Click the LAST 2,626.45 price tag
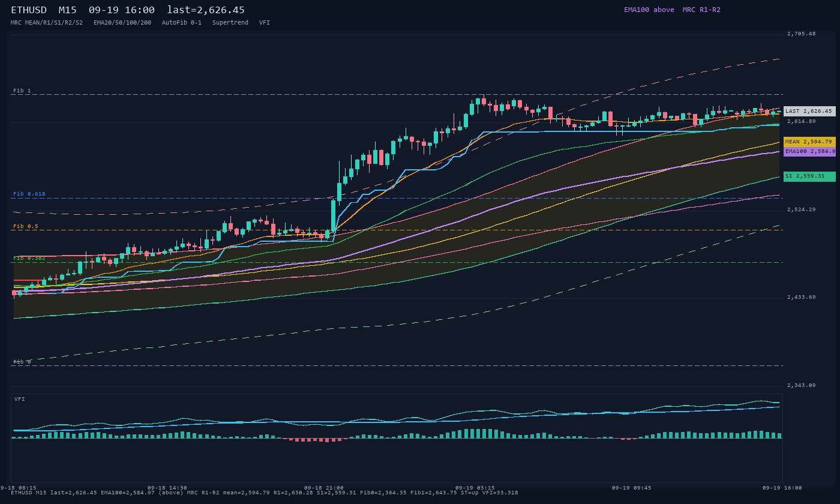The height and width of the screenshot is (504, 840). 809,111
